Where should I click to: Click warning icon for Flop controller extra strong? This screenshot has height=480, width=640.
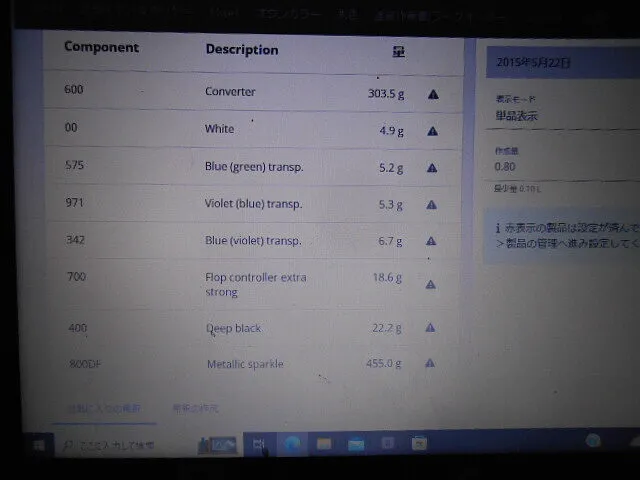click(431, 284)
